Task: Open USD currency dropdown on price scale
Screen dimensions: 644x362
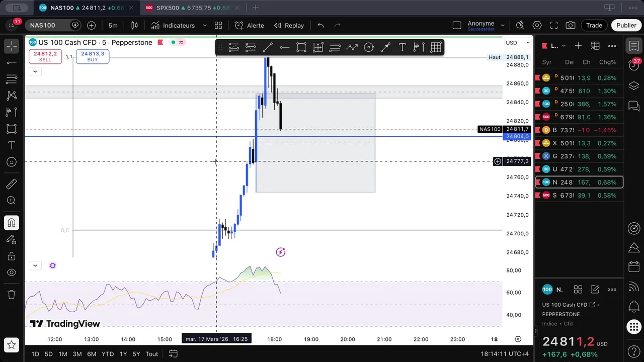Action: (x=518, y=43)
